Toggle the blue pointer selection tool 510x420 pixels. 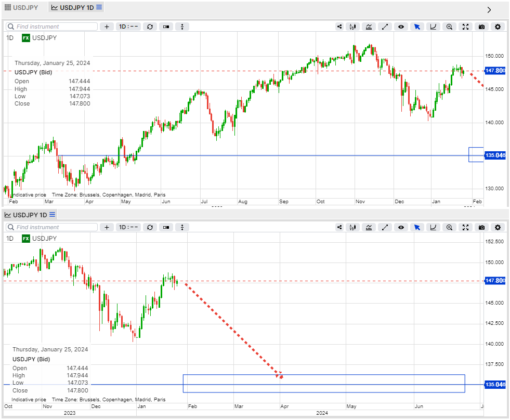[x=416, y=27]
